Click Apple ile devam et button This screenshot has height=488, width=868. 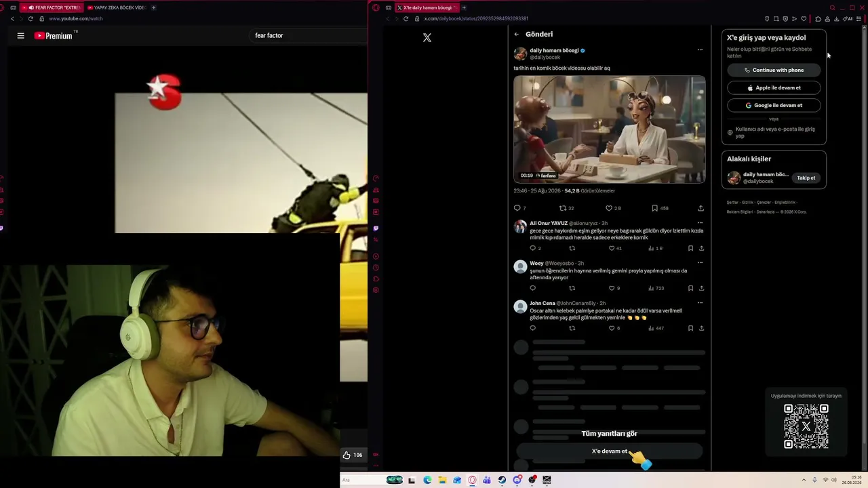(774, 87)
